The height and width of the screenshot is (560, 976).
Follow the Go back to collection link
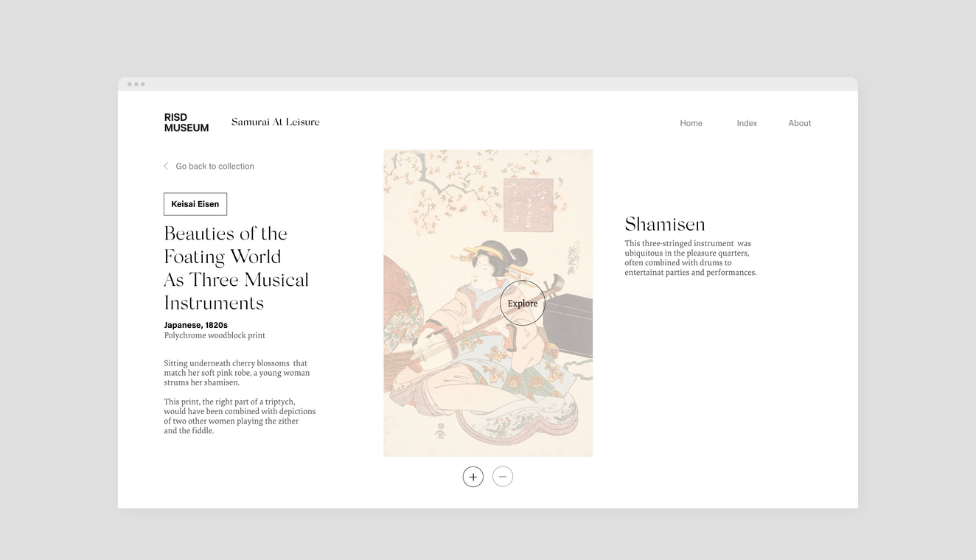click(215, 167)
